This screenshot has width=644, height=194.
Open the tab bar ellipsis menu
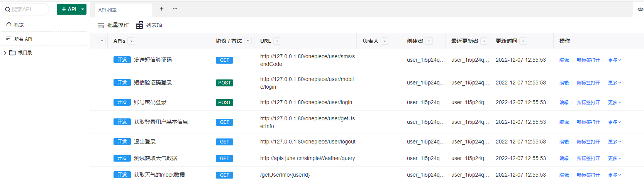(x=175, y=9)
